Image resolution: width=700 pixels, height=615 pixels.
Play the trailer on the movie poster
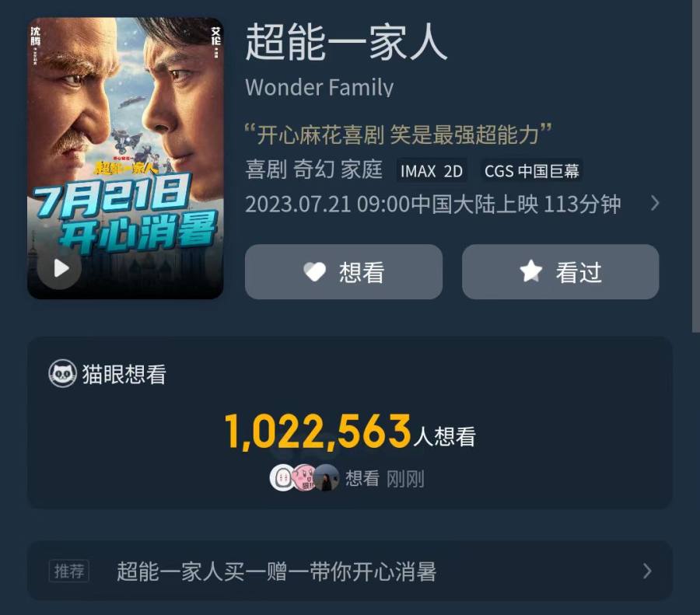(x=60, y=268)
